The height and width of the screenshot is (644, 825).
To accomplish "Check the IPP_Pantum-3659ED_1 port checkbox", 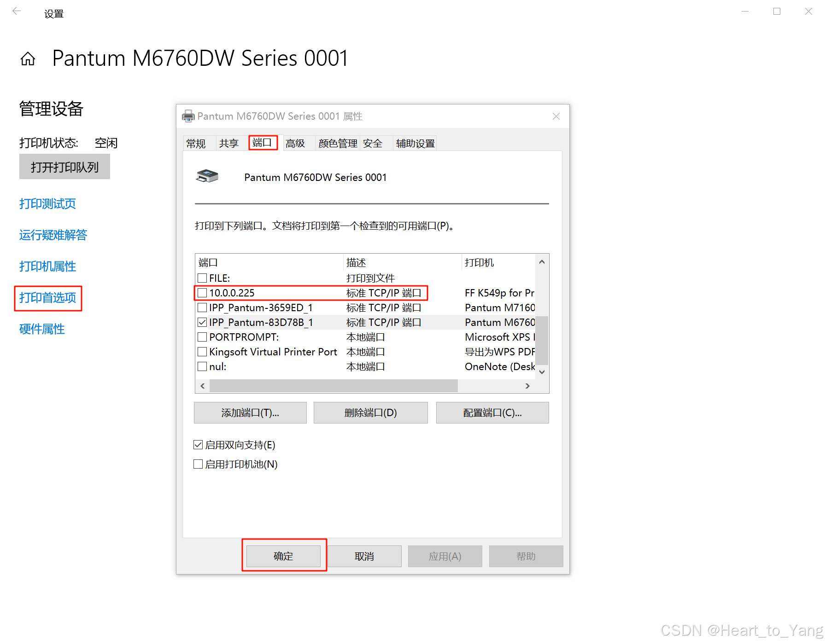I will pos(202,307).
